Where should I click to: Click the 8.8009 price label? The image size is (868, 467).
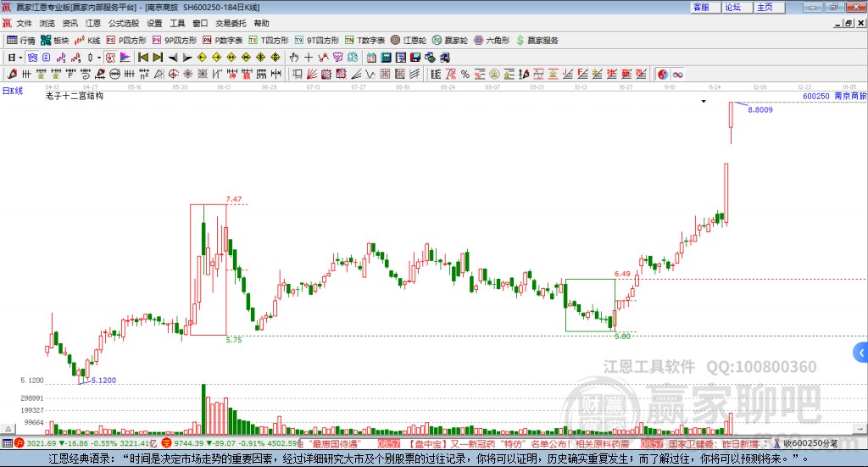(760, 109)
